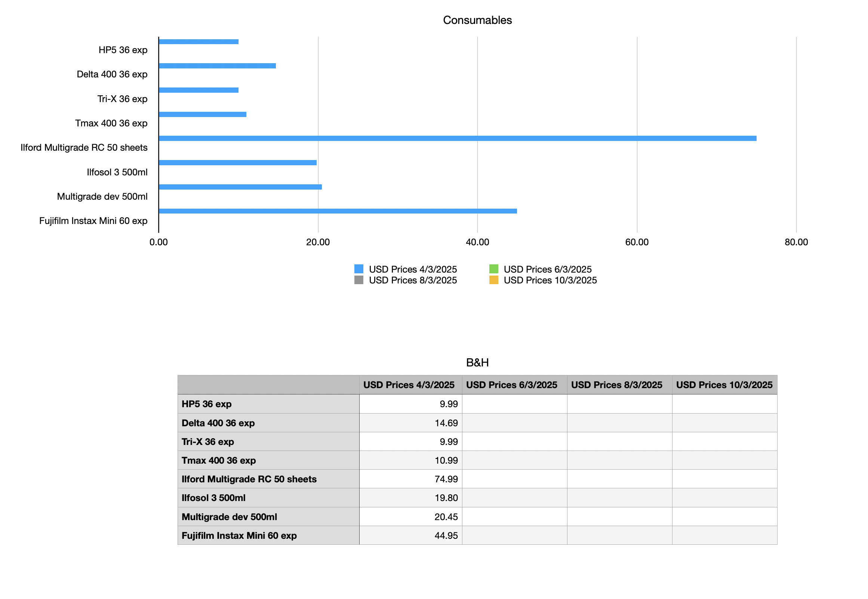Click the Tmax 400 36 exp chart bar

tap(203, 114)
